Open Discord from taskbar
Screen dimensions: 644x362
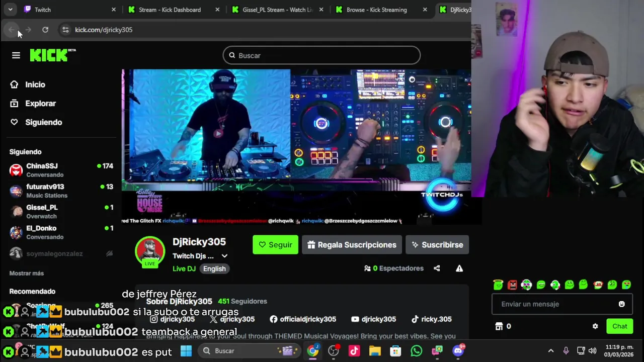pos(458,350)
